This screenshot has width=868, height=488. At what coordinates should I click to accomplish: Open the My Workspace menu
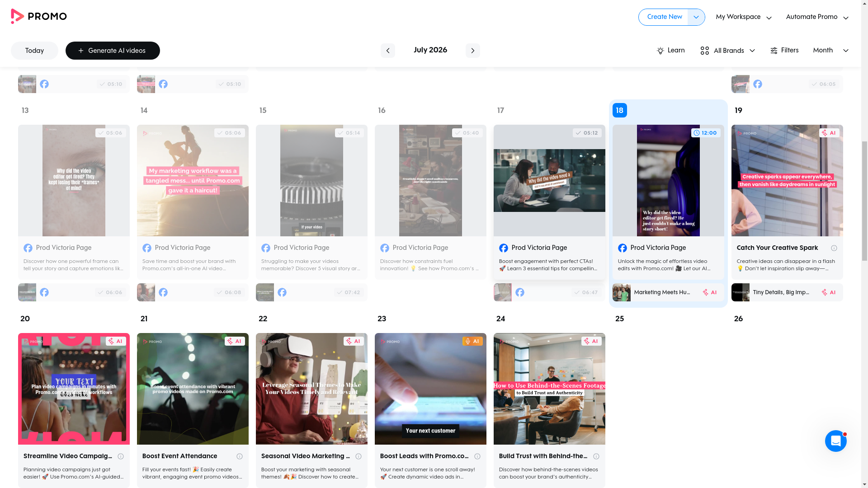744,17
